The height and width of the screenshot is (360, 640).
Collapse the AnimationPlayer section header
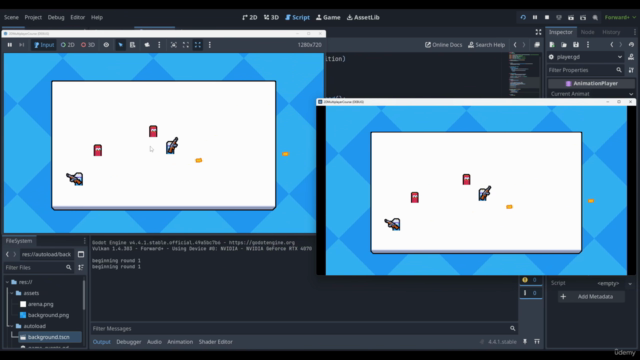click(591, 83)
